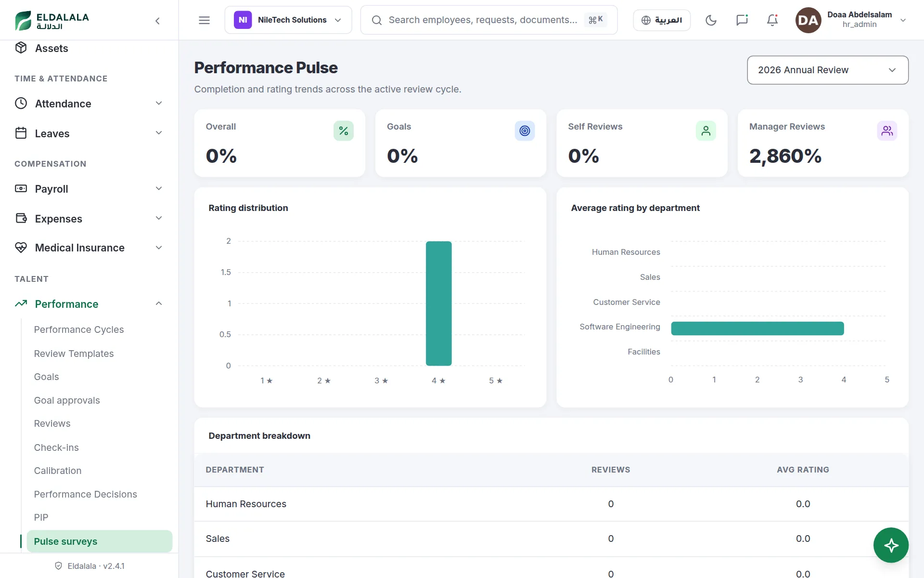Open the hamburger menu icon
The width and height of the screenshot is (924, 578).
coord(204,20)
